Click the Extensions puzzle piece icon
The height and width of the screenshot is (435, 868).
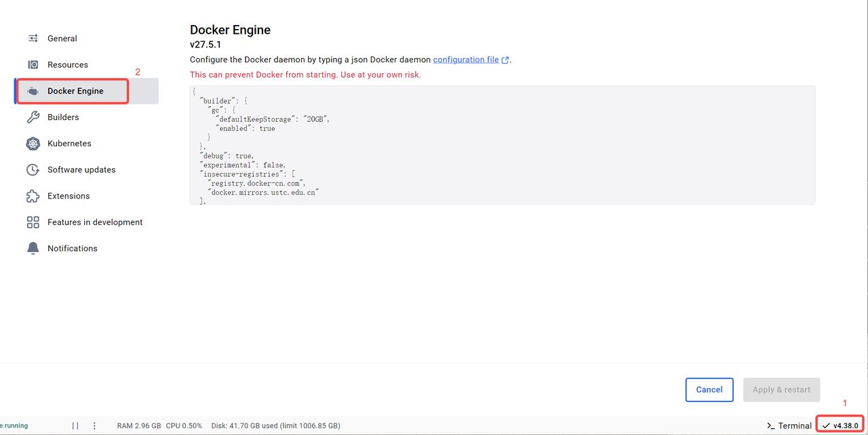(x=33, y=196)
